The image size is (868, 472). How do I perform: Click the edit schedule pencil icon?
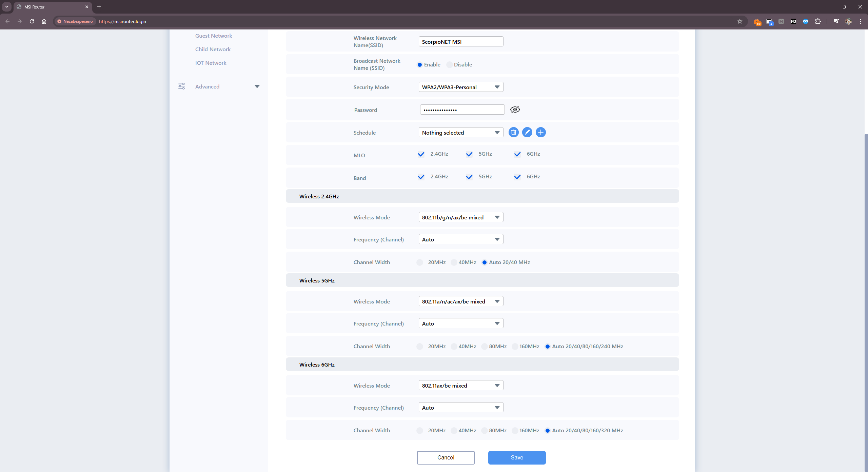(x=527, y=132)
